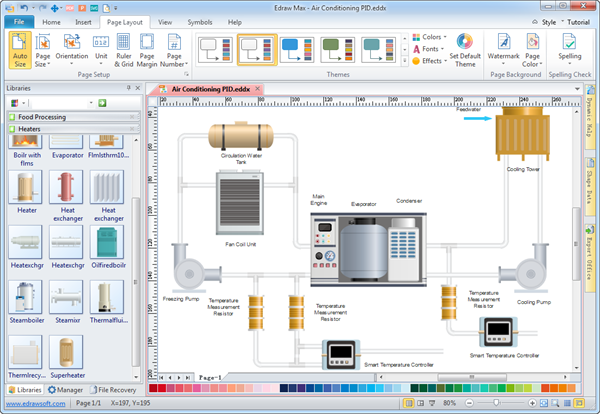Open the www.edrawsoft.com link
The height and width of the screenshot is (414, 600).
click(x=36, y=402)
